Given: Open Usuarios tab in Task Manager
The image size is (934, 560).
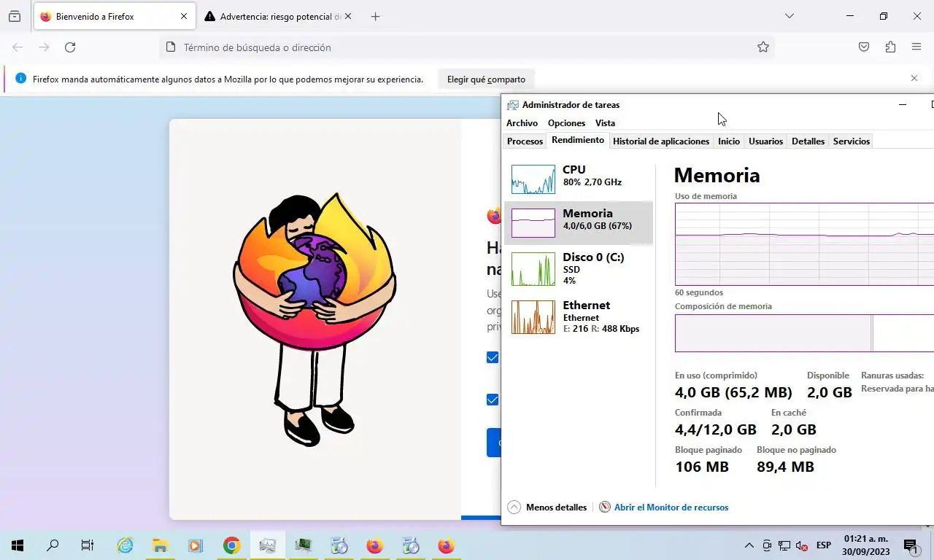Looking at the screenshot, I should click(765, 141).
